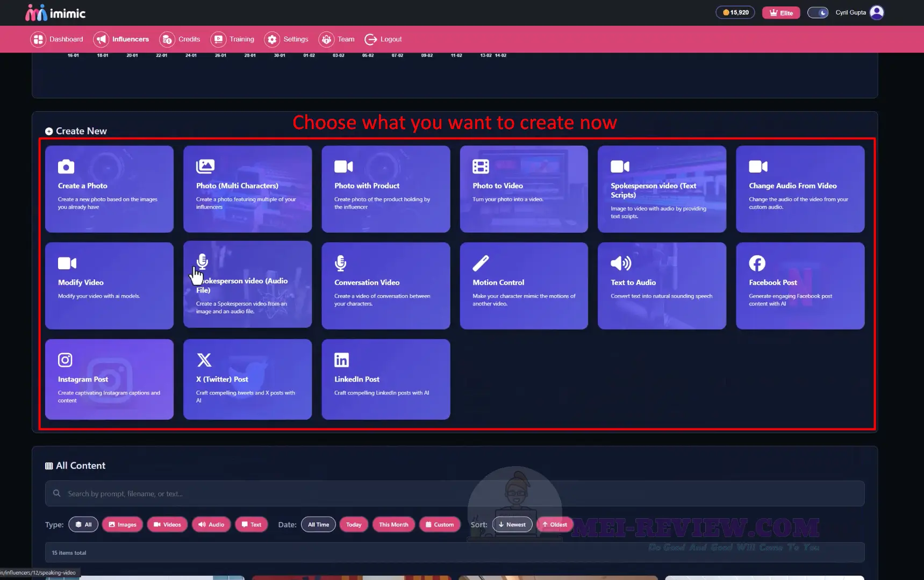
Task: Open the Settings menu item
Action: click(286, 39)
